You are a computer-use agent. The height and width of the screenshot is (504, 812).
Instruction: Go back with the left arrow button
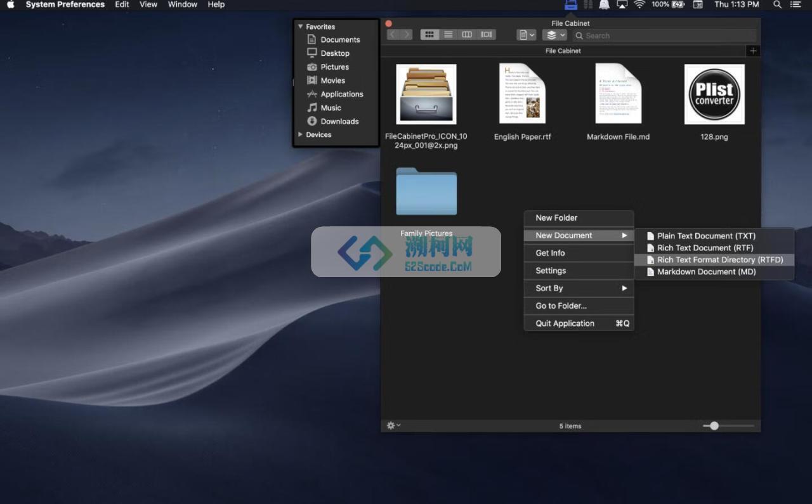[392, 34]
